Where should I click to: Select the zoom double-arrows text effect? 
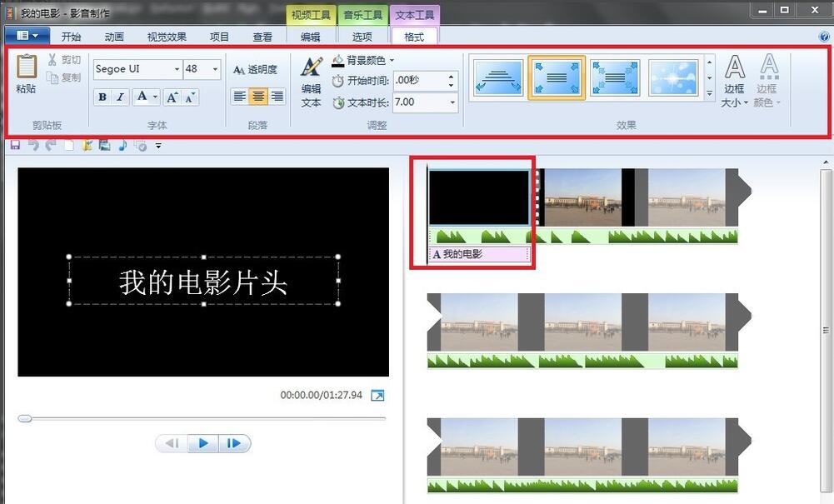tap(615, 77)
